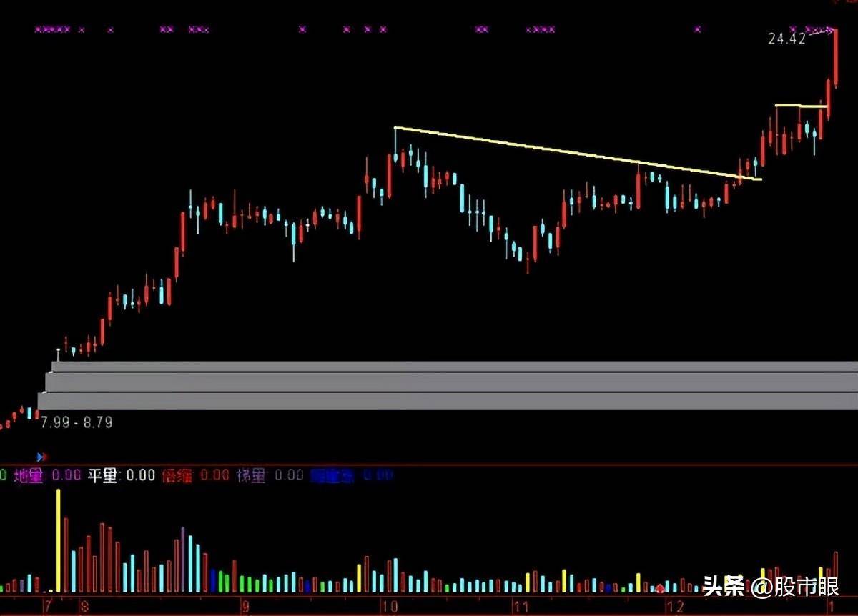Select the red 倍缩 indicator label
The height and width of the screenshot is (616, 858).
(x=177, y=475)
